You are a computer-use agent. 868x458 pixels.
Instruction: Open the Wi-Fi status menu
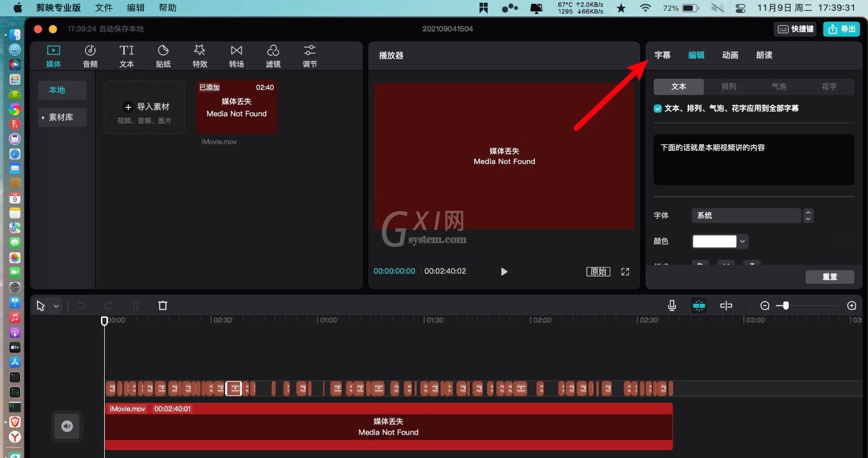coord(646,8)
